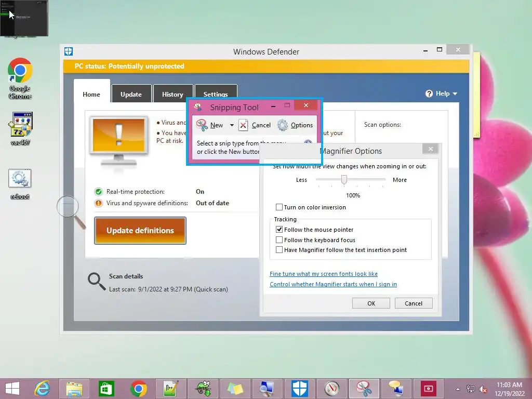Expand the Help dropdown arrow
Screen dimensions: 532x399
(x=455, y=94)
